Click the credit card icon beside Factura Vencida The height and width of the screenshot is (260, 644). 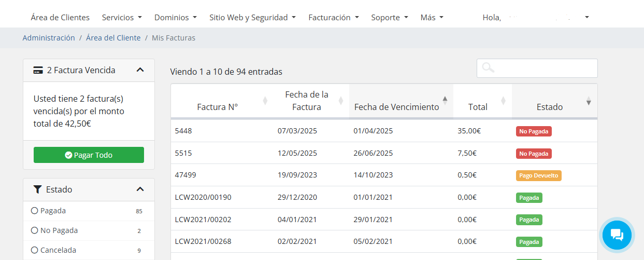click(x=38, y=70)
